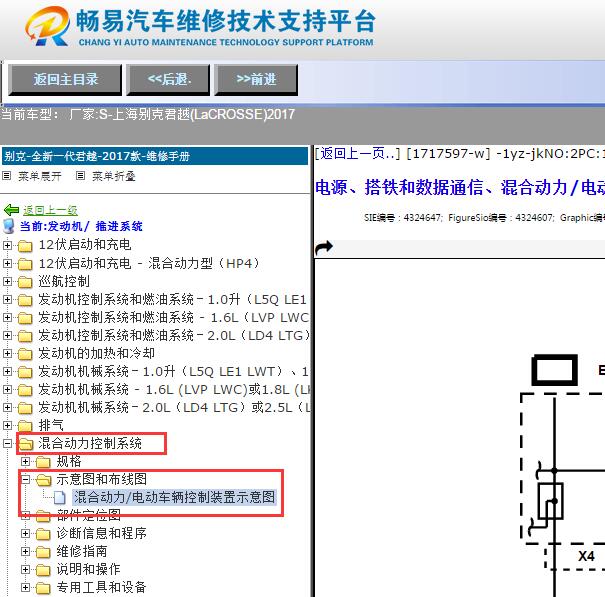Click the [返回上一页..] link
This screenshot has width=605, height=597.
[x=357, y=154]
